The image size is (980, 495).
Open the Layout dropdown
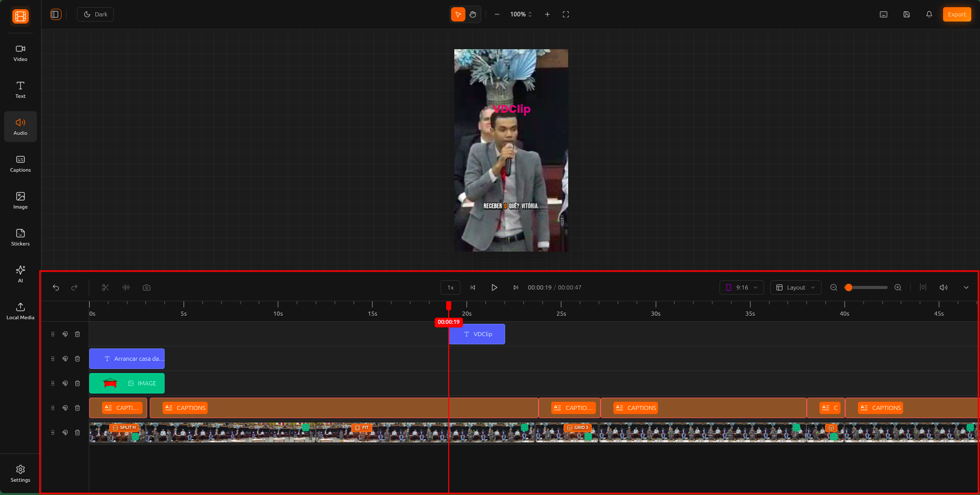click(794, 287)
